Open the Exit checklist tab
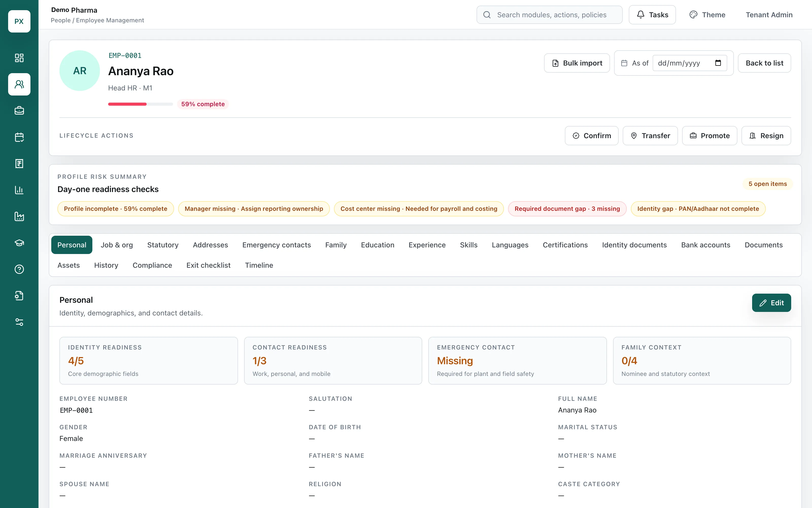The image size is (812, 508). coord(208,265)
